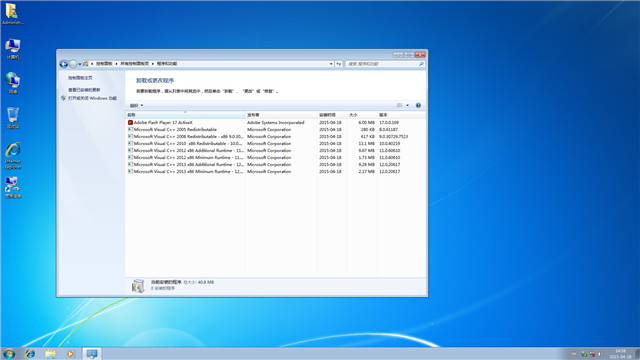The width and height of the screenshot is (640, 360).
Task: Click the address bar refresh icon
Action: [x=339, y=64]
